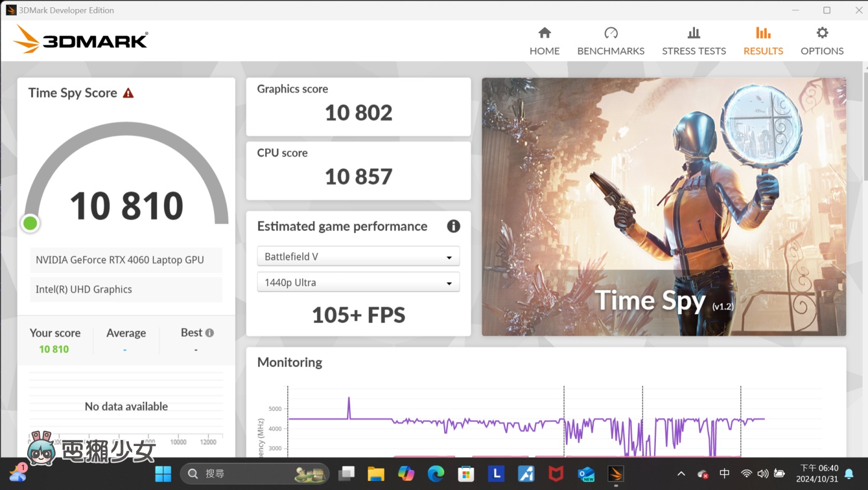Click the Graphics score value 10 802

[x=359, y=113]
